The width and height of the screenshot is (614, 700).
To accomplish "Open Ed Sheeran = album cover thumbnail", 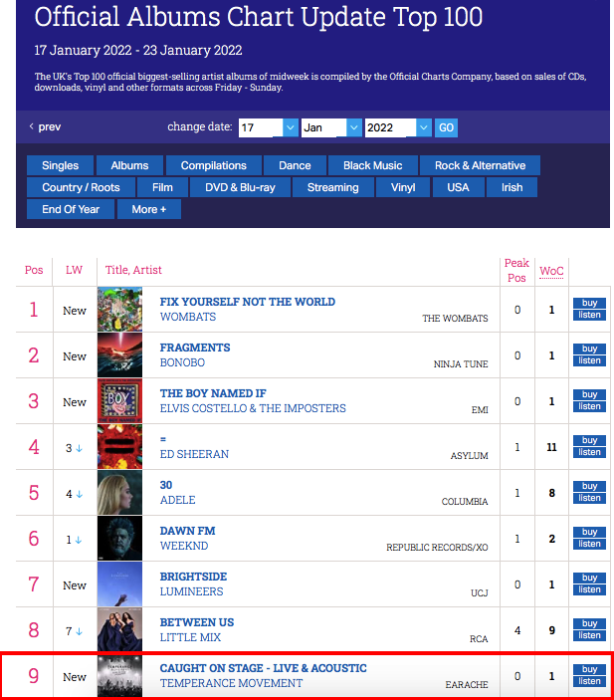I will click(119, 447).
